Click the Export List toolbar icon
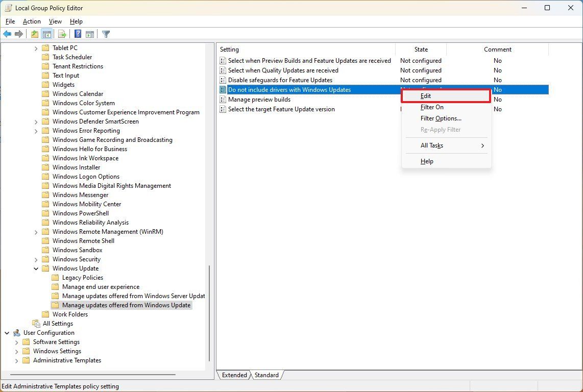This screenshot has width=583, height=392. [x=62, y=34]
